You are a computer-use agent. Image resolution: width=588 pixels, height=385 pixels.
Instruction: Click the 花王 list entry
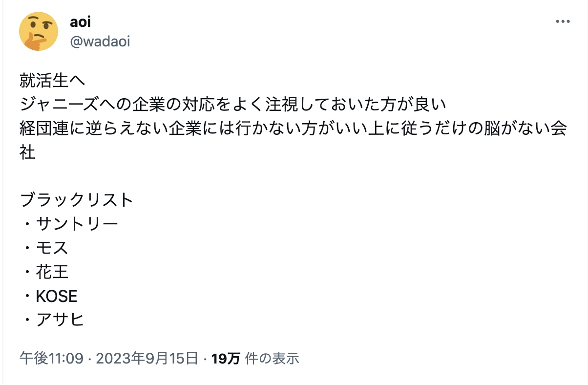tap(52, 272)
